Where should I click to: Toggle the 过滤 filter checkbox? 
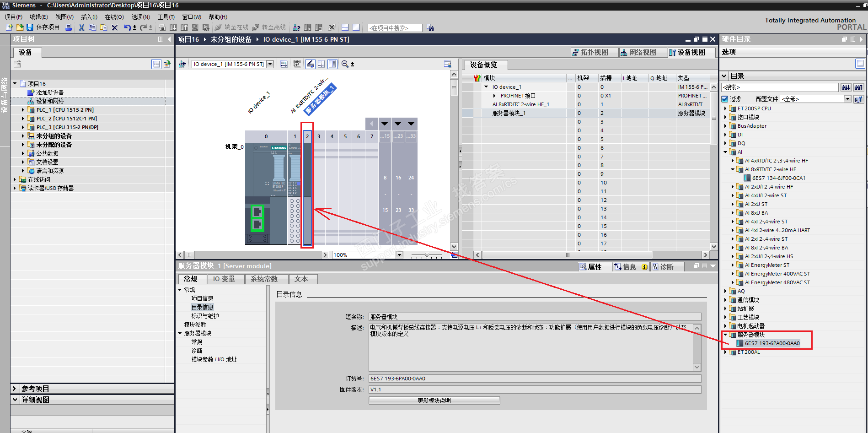tap(725, 99)
